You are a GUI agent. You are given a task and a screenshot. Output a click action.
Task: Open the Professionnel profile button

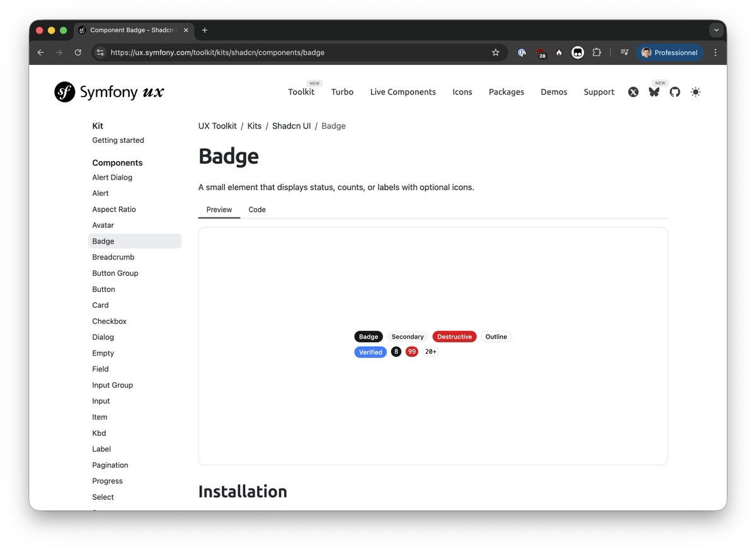(670, 53)
